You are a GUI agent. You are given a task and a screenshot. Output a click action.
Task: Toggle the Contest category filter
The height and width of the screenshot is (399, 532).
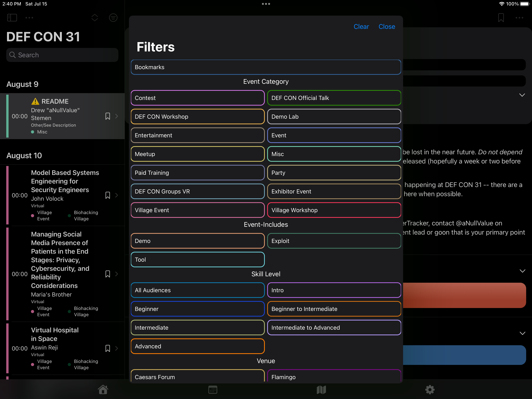tap(198, 98)
